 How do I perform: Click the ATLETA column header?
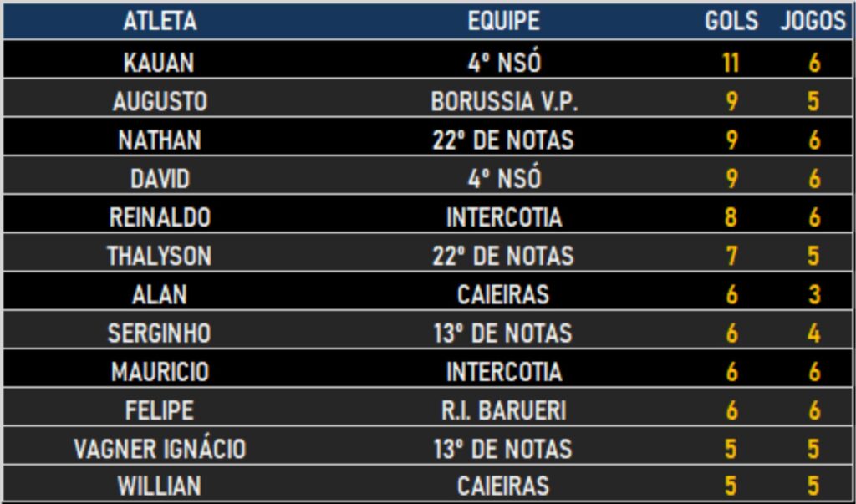pos(160,21)
